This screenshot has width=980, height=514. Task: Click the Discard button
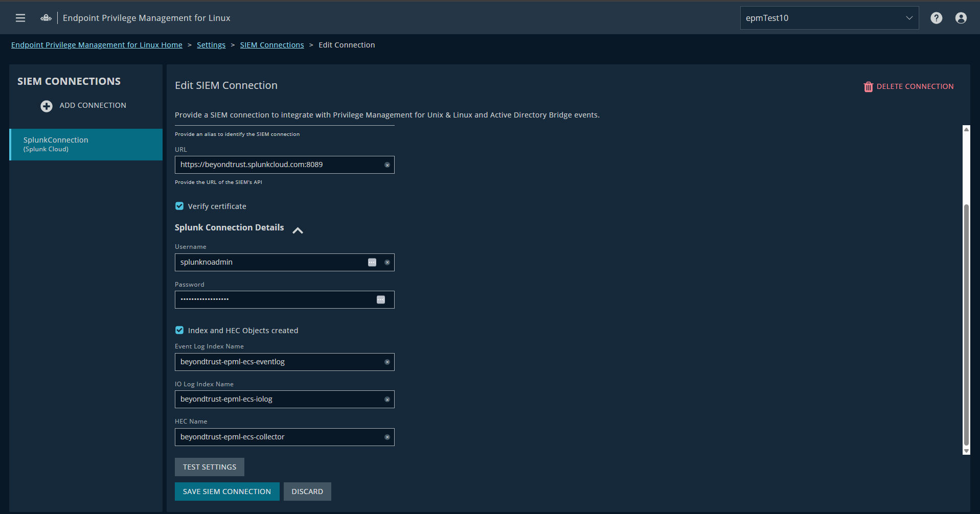tap(307, 492)
